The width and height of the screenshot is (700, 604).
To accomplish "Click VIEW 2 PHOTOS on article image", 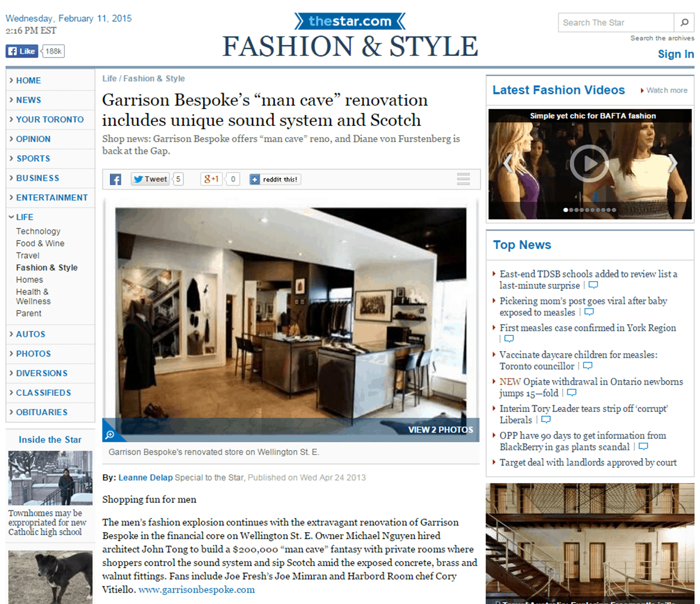I will 441,430.
